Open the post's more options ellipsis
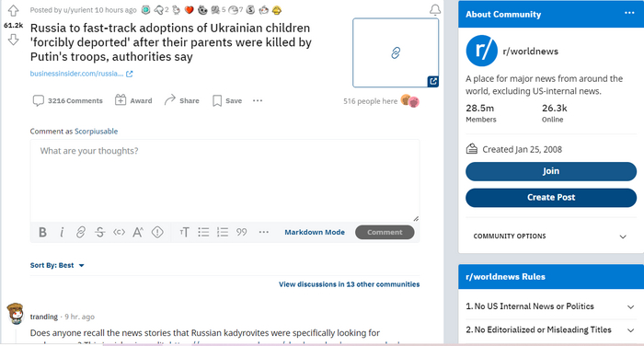644x346 pixels. point(258,100)
